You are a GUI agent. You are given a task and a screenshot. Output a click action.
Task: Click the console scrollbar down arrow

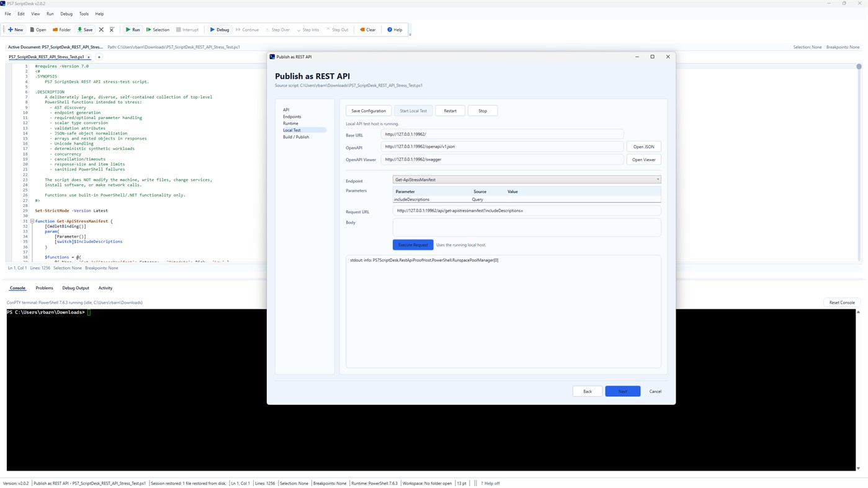858,469
